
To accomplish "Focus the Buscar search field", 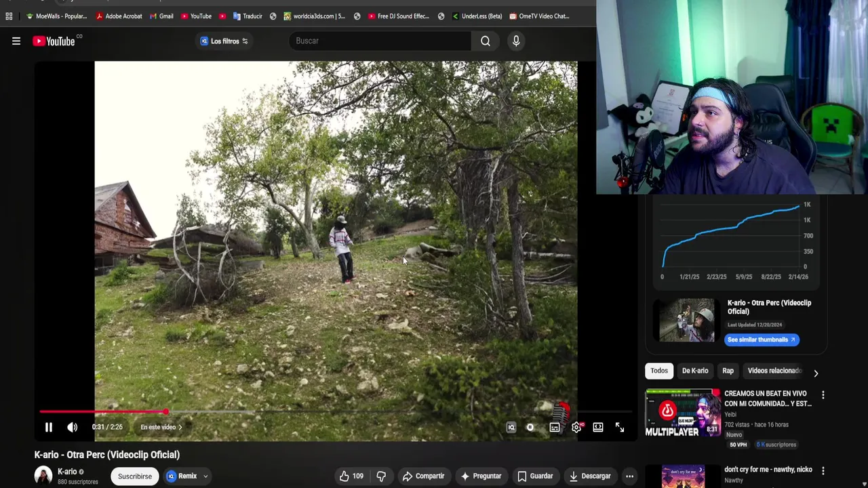I will click(x=380, y=41).
